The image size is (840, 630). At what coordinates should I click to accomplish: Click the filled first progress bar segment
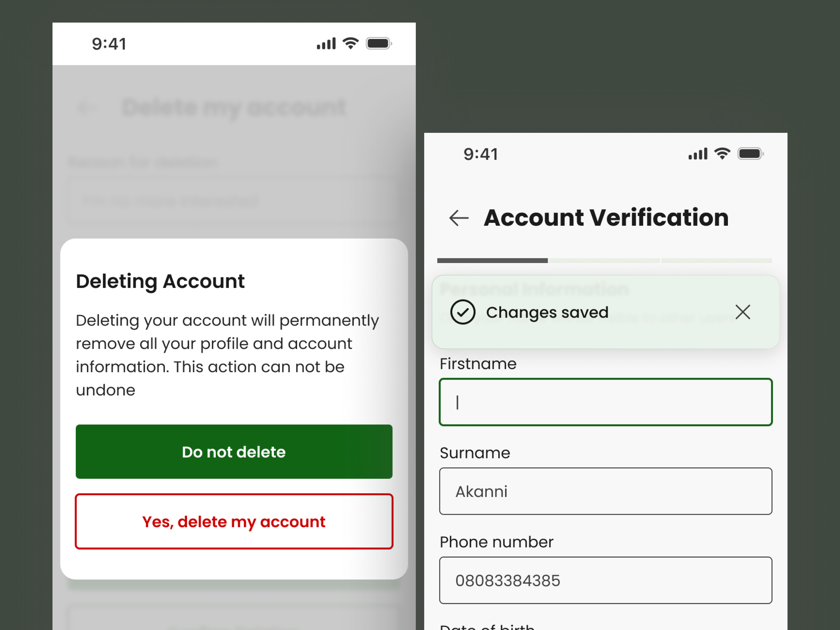tap(492, 260)
